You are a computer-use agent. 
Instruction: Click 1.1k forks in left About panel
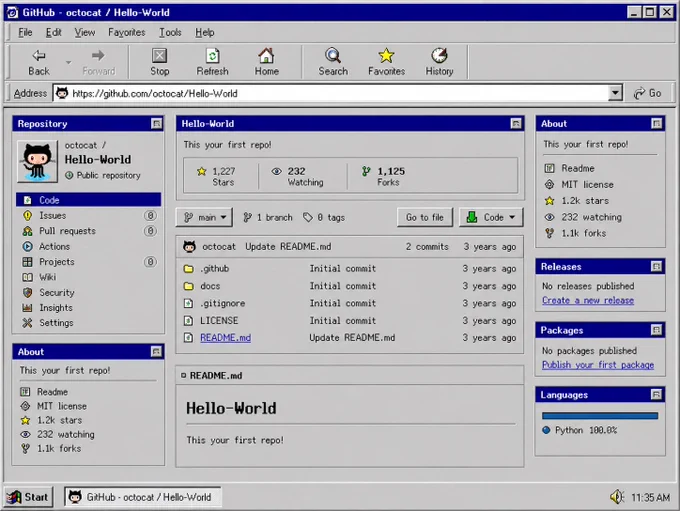click(51, 448)
